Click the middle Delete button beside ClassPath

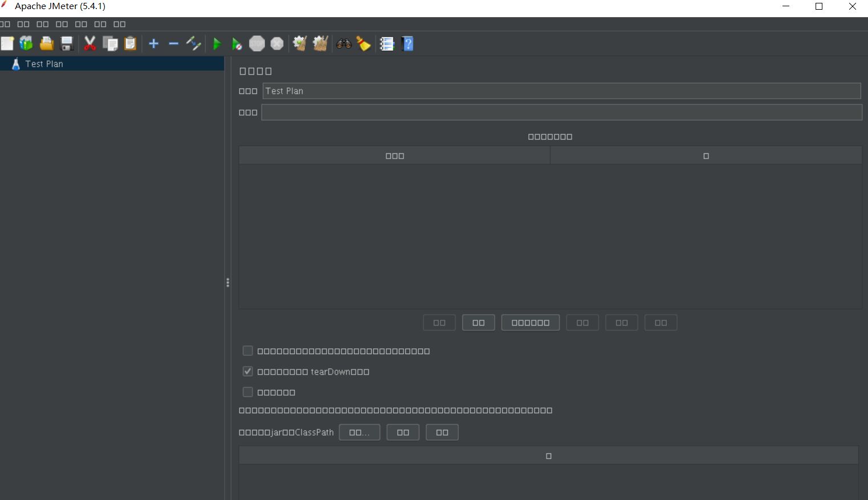tap(403, 432)
